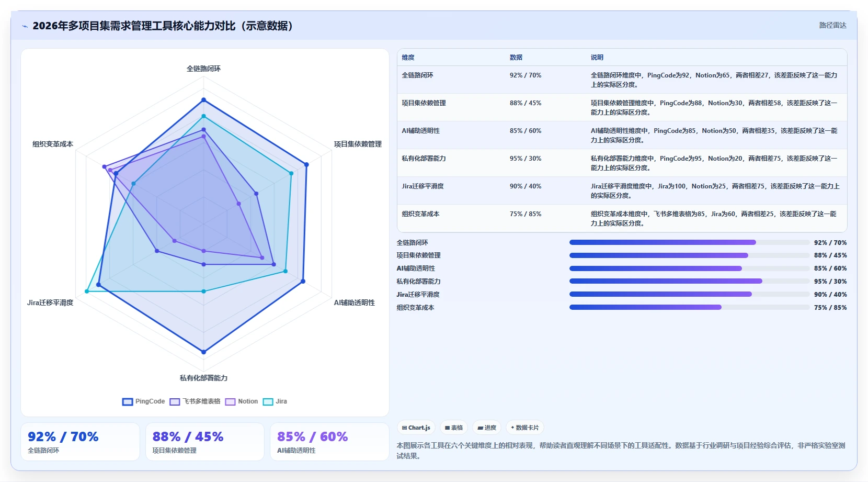Toggle the PingCode legend series
Screen dimensions: 868x482
(143, 401)
